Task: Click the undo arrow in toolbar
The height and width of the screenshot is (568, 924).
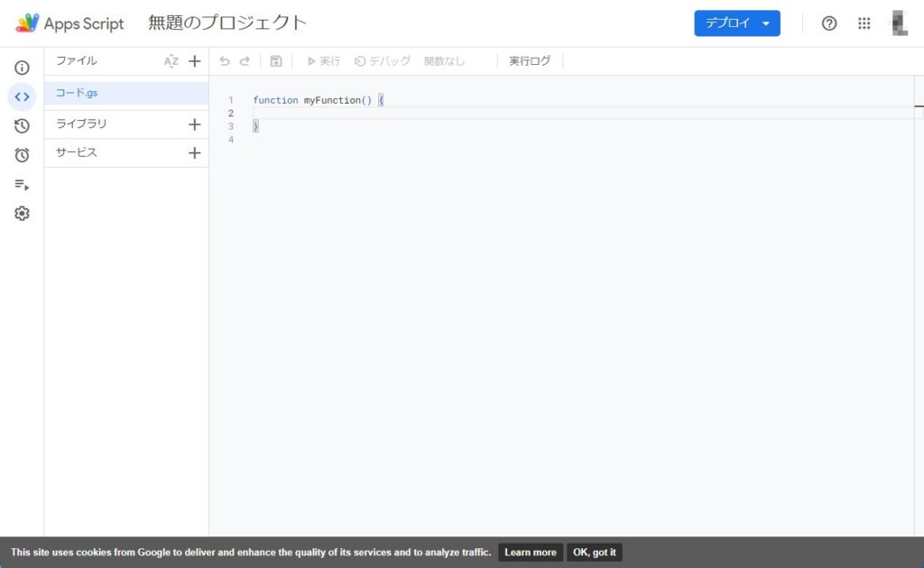Action: coord(225,61)
